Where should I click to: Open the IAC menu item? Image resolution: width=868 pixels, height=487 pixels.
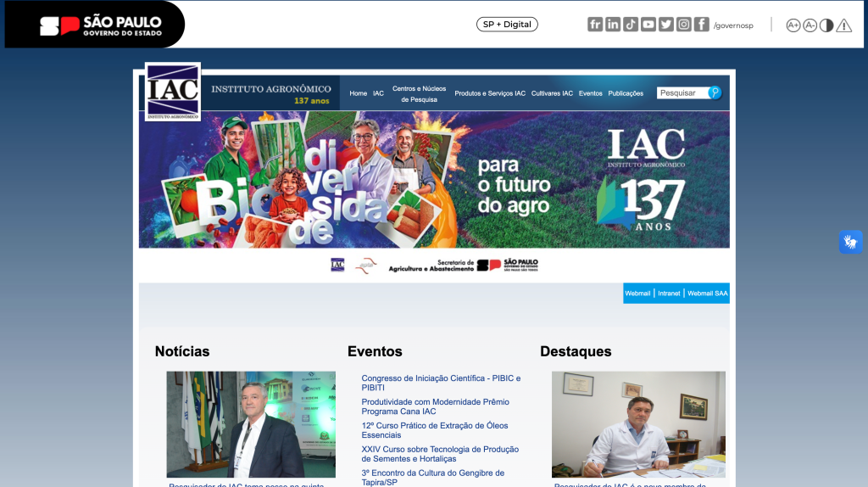pos(378,93)
